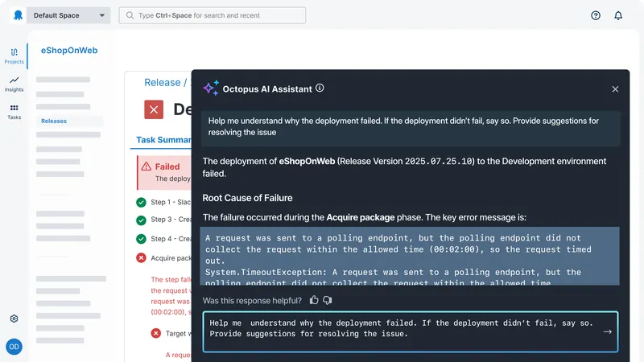Viewport: 644px width, 362px height.
Task: Click the red failed deployment X icon
Action: [x=154, y=109]
